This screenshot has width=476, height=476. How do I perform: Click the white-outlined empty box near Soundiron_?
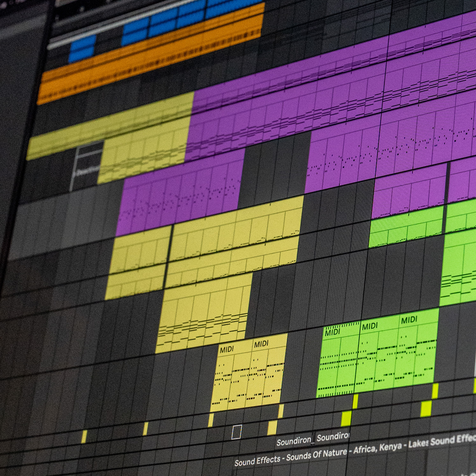point(236,432)
